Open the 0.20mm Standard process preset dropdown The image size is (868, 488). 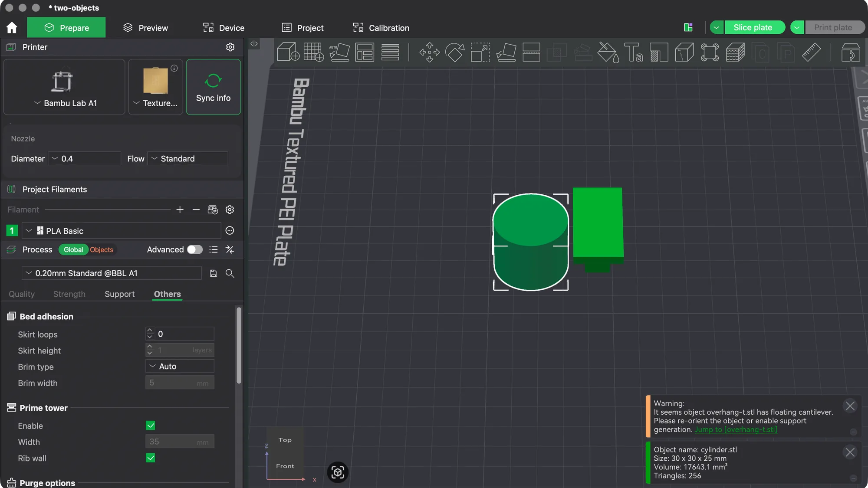[x=112, y=273]
